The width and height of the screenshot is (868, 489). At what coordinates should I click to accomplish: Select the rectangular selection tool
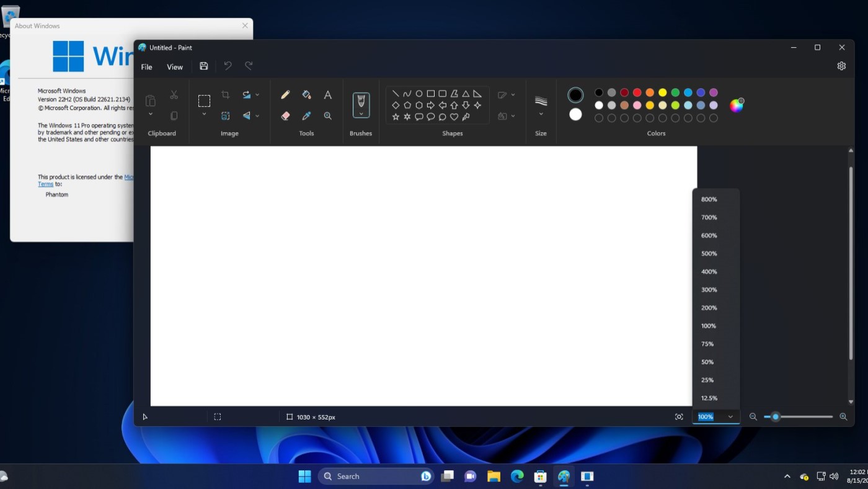tap(204, 99)
